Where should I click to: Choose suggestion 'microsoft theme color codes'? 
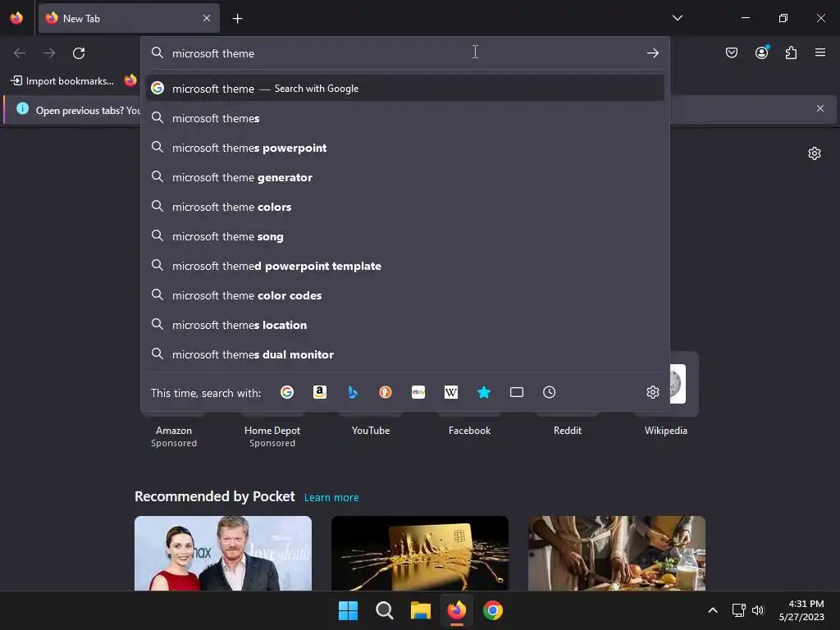405,295
